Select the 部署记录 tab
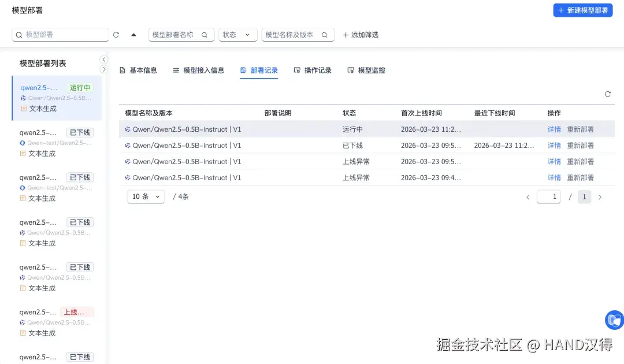 pyautogui.click(x=259, y=70)
